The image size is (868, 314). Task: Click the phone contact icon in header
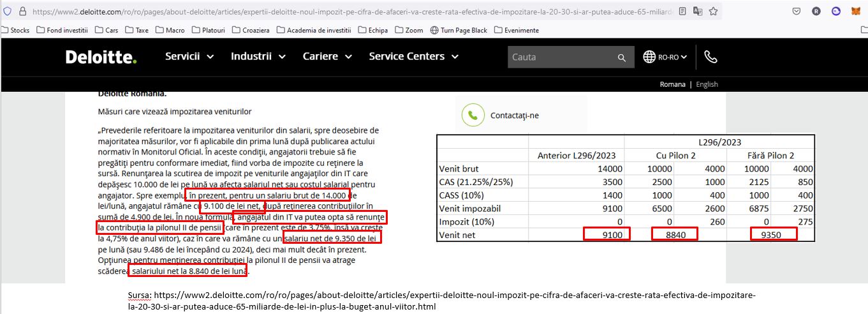tap(710, 57)
